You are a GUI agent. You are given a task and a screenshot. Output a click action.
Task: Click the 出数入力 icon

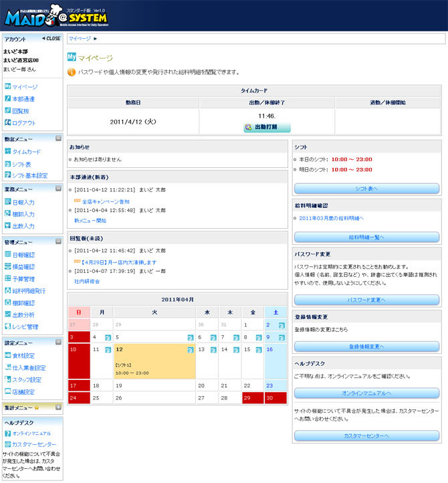pos(8,226)
